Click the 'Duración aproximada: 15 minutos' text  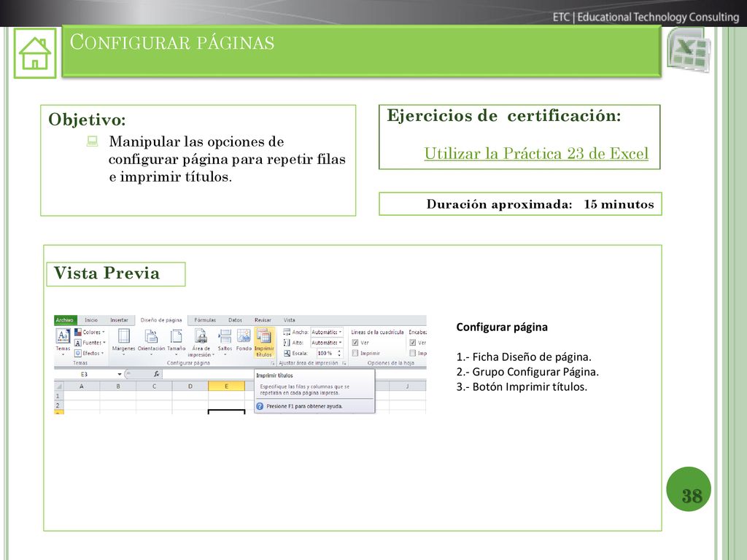541,204
